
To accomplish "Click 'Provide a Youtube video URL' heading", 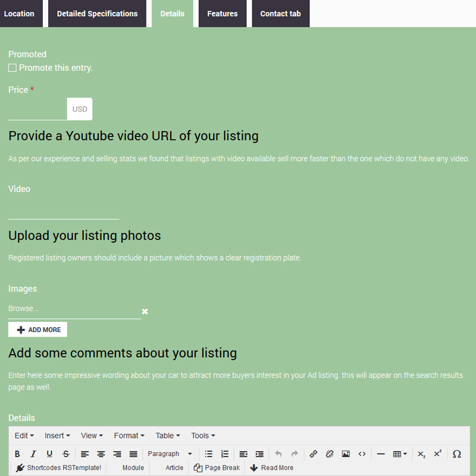I will tap(133, 136).
